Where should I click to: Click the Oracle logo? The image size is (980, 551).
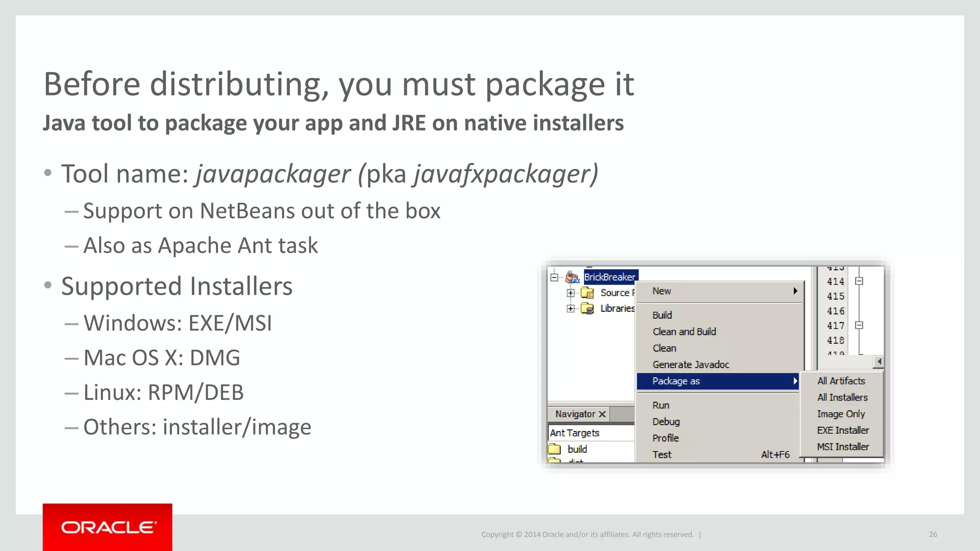coord(108,527)
